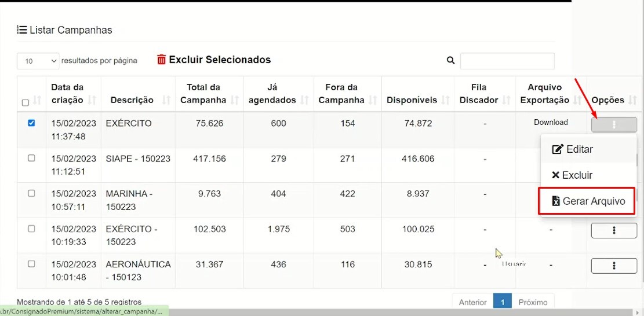This screenshot has height=316, width=644.
Task: Choose Gerar Arquivo in the menu
Action: (x=588, y=201)
